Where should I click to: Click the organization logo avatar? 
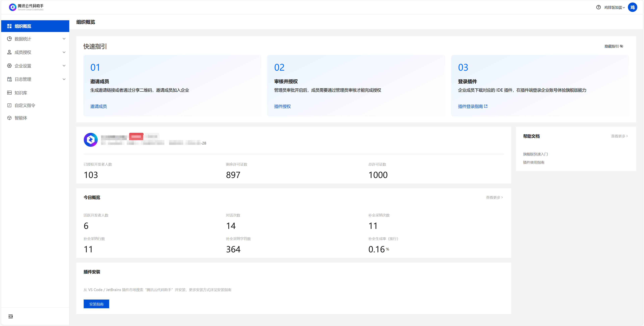(91, 140)
